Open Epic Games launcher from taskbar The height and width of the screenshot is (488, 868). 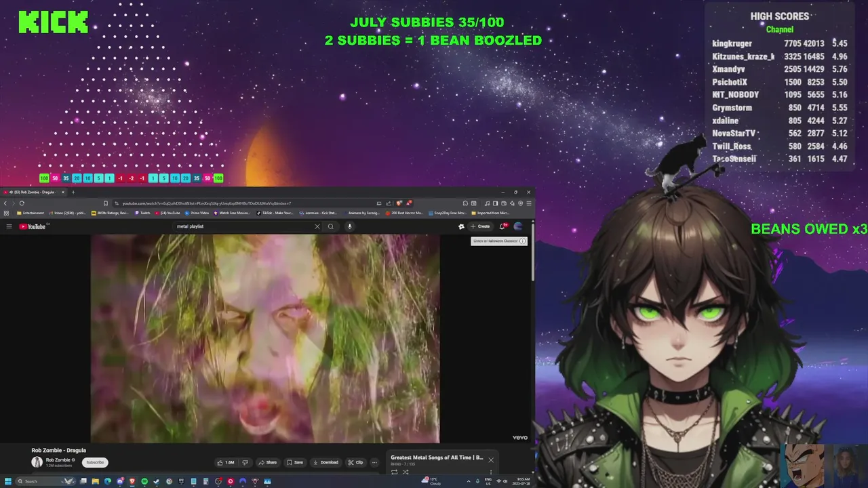[x=181, y=481]
